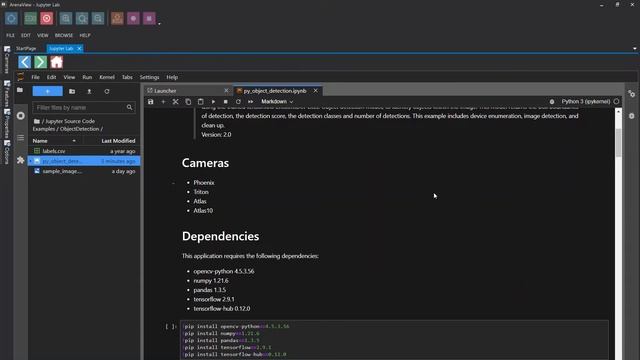Click the third magnifier zoom icon in the top toolbar
This screenshot has height=360, width=640.
(98, 18)
